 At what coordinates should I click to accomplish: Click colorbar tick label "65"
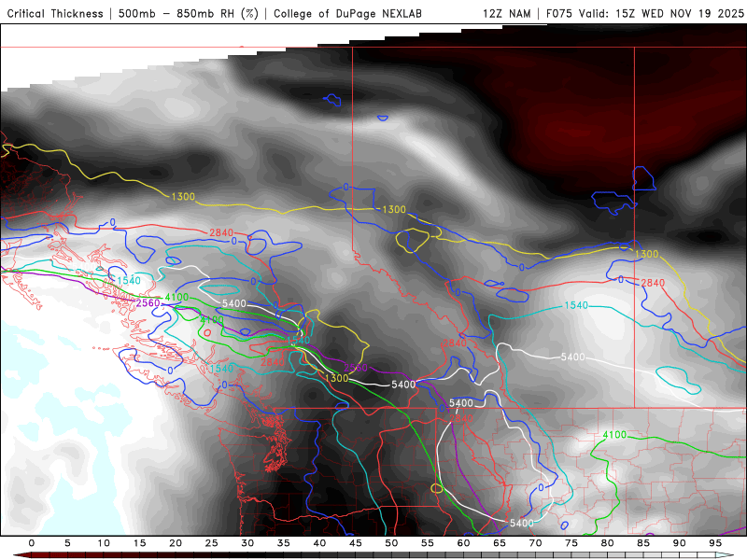(500, 543)
